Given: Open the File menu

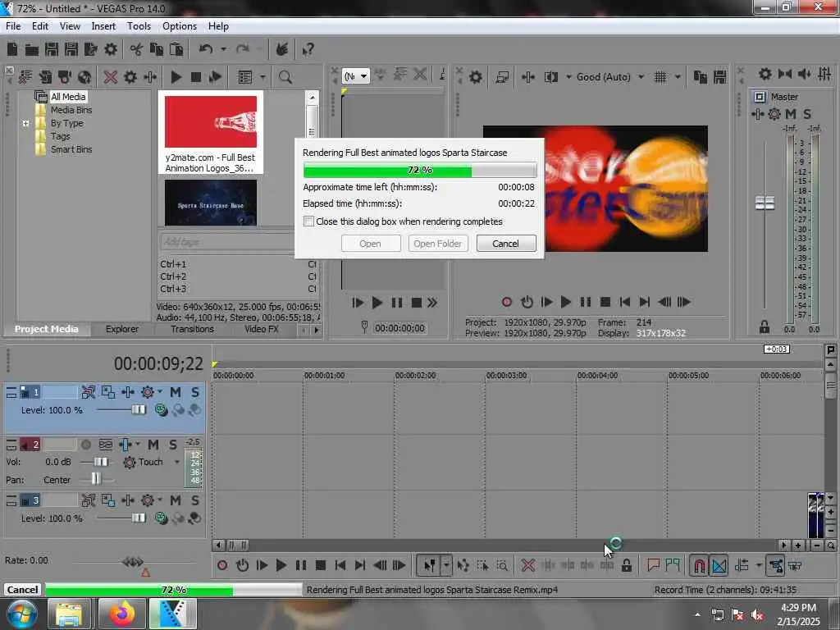Looking at the screenshot, I should tap(13, 25).
